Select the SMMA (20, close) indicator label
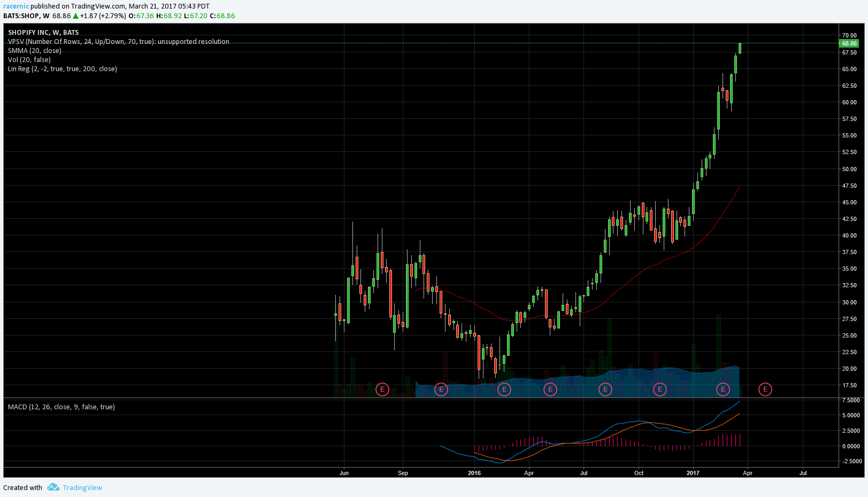Viewport: 868px width, 497px height. pyautogui.click(x=35, y=51)
